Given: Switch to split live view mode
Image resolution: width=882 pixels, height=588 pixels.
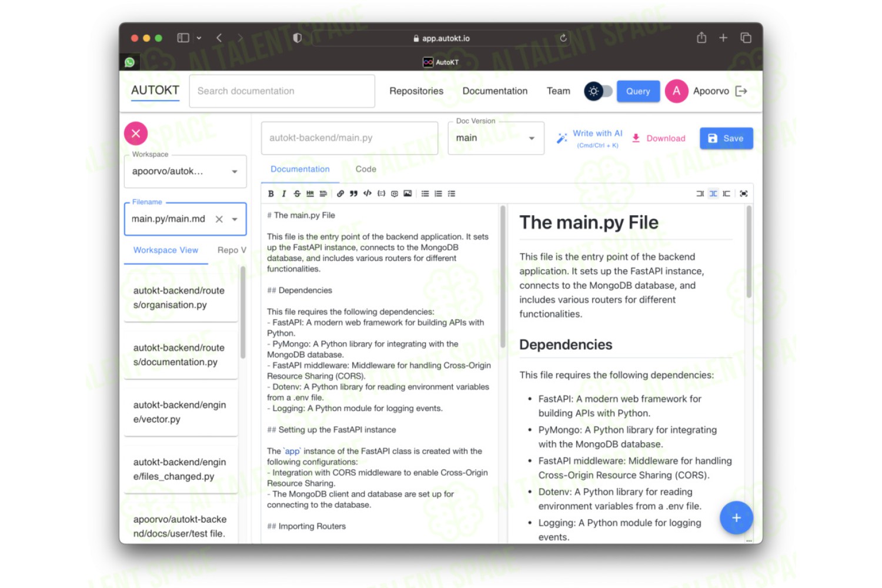Looking at the screenshot, I should [x=713, y=193].
